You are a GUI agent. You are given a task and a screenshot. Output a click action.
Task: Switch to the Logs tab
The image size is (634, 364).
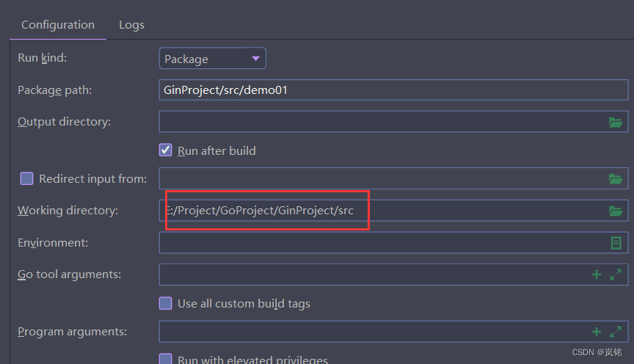tap(131, 25)
